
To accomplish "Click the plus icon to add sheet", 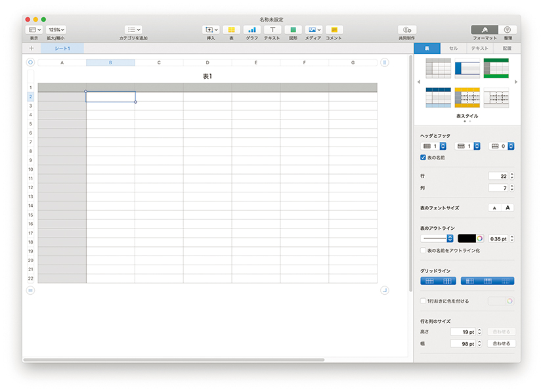I will pos(31,49).
